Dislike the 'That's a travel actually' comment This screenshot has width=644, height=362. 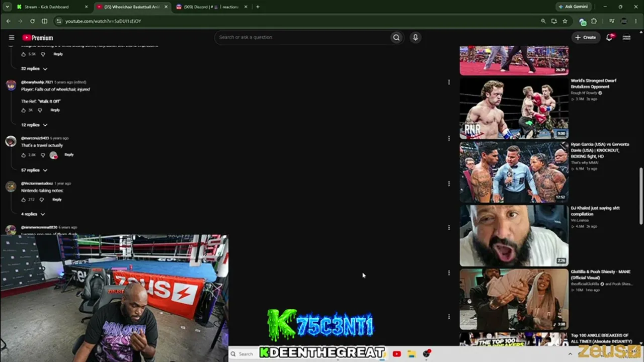(43, 155)
